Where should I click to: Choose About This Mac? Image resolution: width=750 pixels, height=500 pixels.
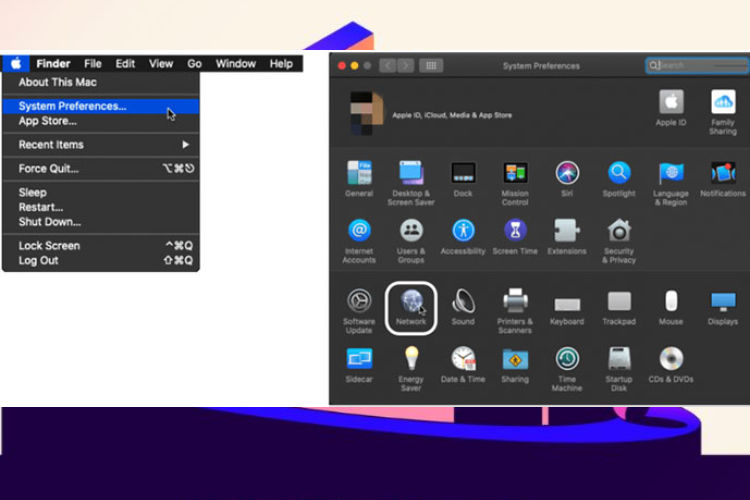point(101,82)
